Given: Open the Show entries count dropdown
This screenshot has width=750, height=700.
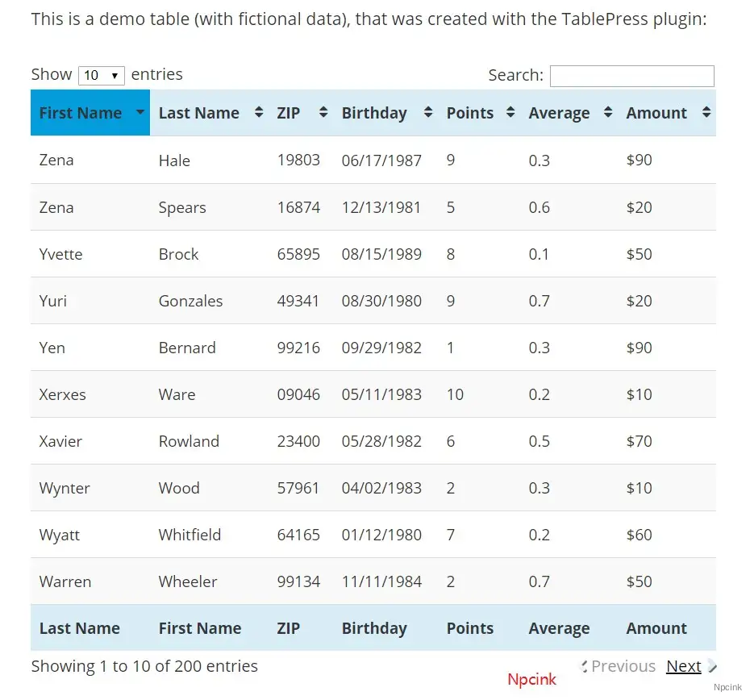Looking at the screenshot, I should (102, 76).
